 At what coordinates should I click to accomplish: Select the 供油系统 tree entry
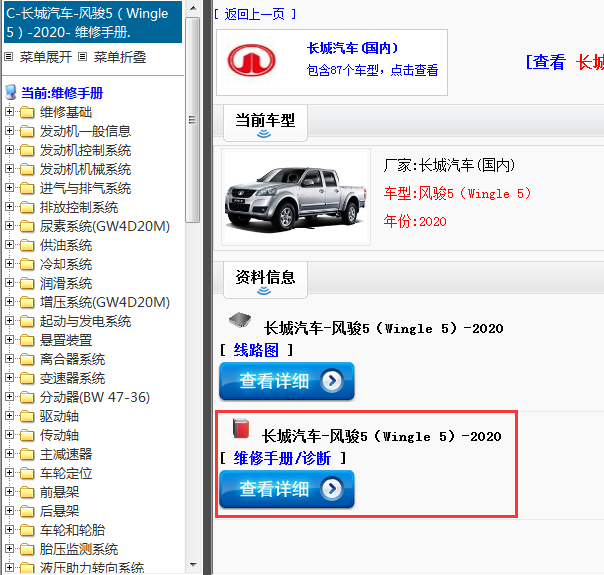(x=66, y=245)
